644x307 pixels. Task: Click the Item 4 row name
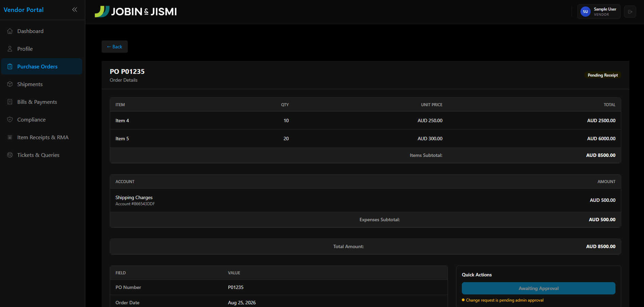(x=122, y=120)
